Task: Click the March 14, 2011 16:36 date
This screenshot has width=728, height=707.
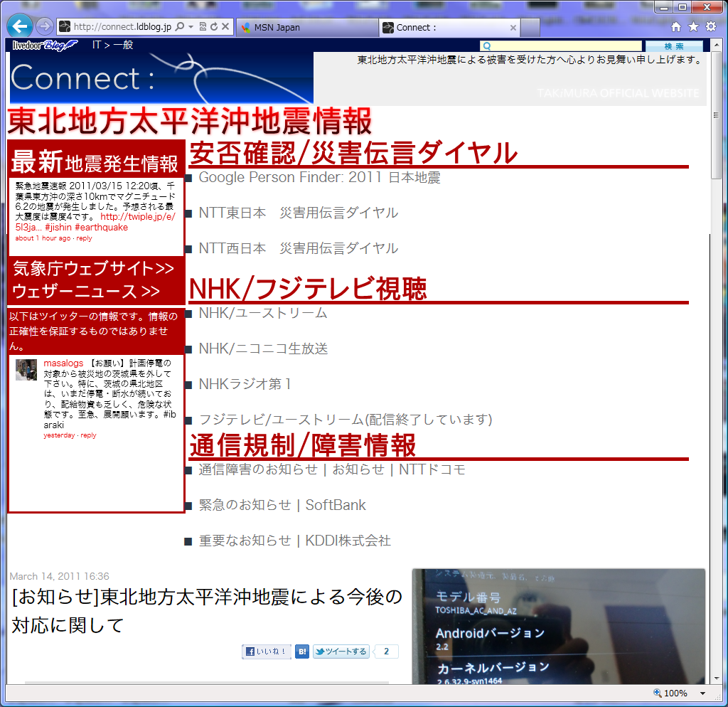Action: click(60, 576)
